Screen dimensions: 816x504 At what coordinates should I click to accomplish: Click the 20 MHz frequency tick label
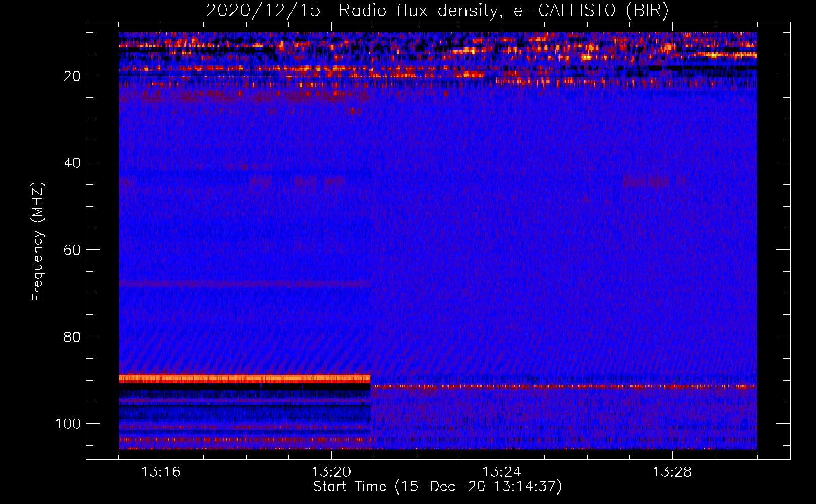pos(73,77)
